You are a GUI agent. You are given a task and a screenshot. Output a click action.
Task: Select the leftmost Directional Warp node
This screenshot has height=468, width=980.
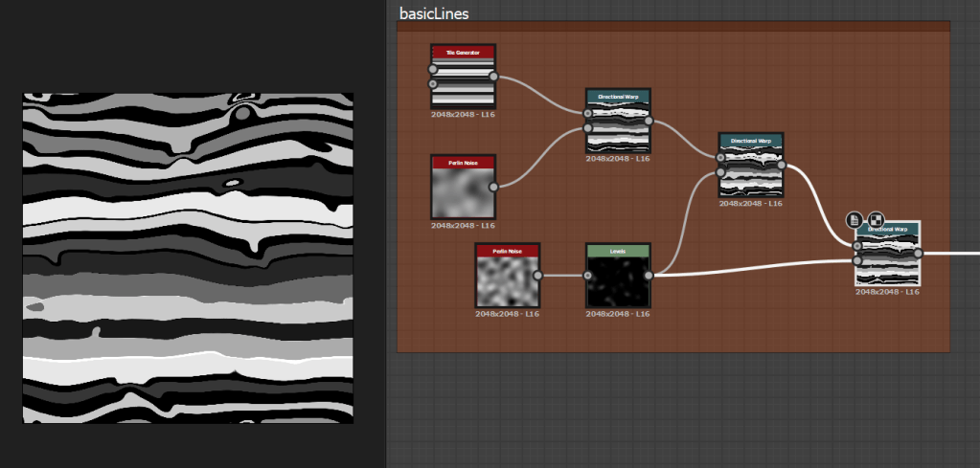(x=618, y=123)
